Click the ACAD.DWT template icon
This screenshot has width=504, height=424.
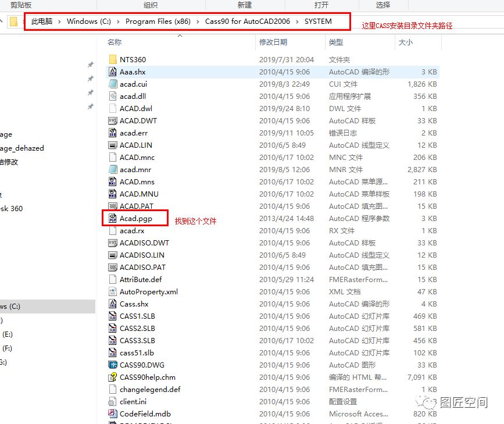tap(113, 120)
